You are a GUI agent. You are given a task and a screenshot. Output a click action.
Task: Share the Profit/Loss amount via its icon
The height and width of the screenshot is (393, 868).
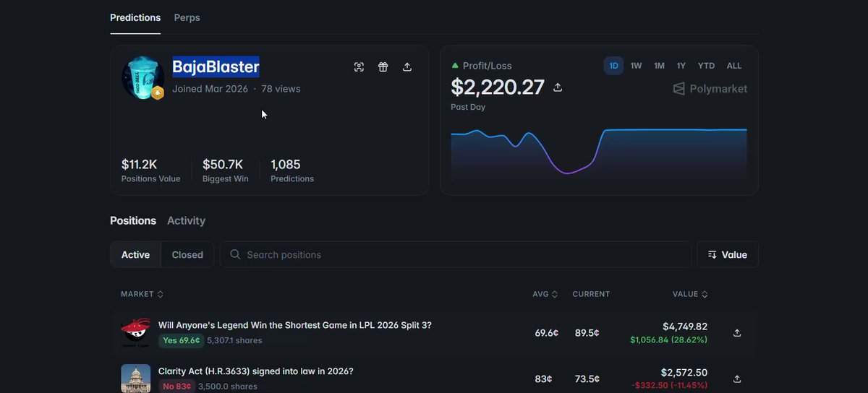click(x=558, y=87)
